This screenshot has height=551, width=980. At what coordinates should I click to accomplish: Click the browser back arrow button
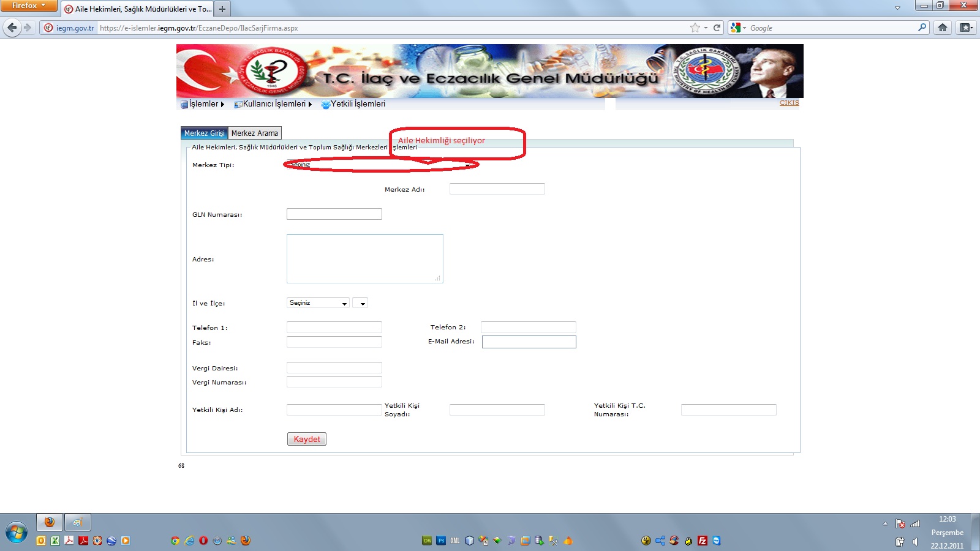click(12, 28)
